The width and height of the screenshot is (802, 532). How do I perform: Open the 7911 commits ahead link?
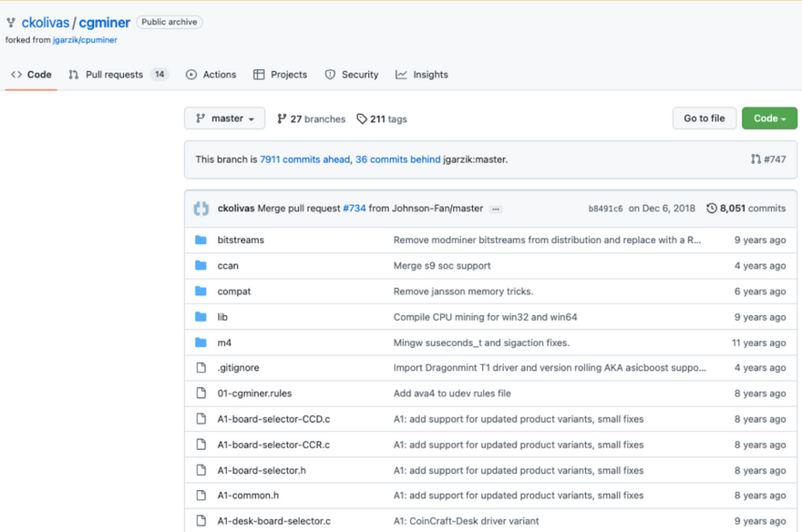(304, 159)
